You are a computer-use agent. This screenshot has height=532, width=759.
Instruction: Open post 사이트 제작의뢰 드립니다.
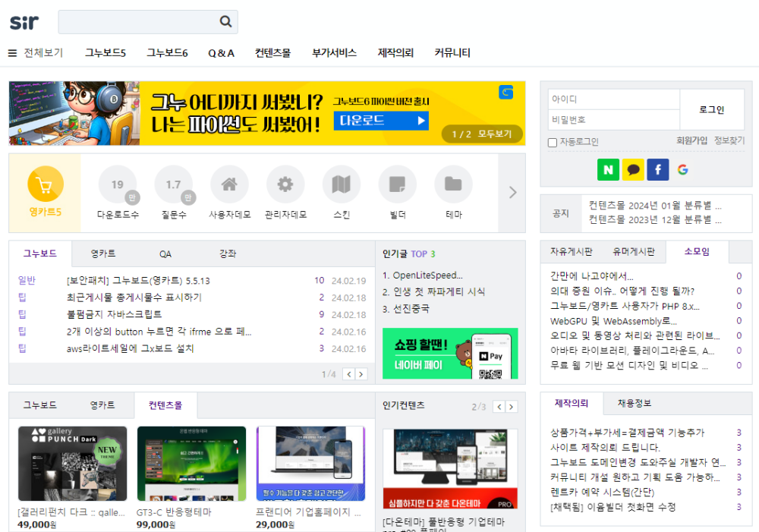click(605, 447)
